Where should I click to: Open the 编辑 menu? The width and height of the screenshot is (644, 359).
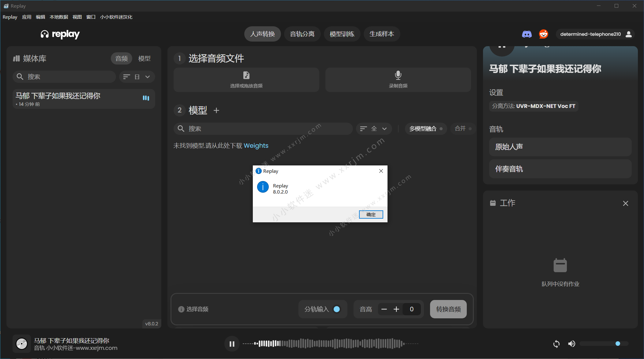(x=40, y=17)
